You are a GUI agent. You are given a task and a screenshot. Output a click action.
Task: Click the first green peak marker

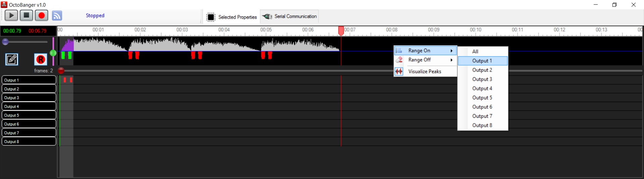pos(63,55)
